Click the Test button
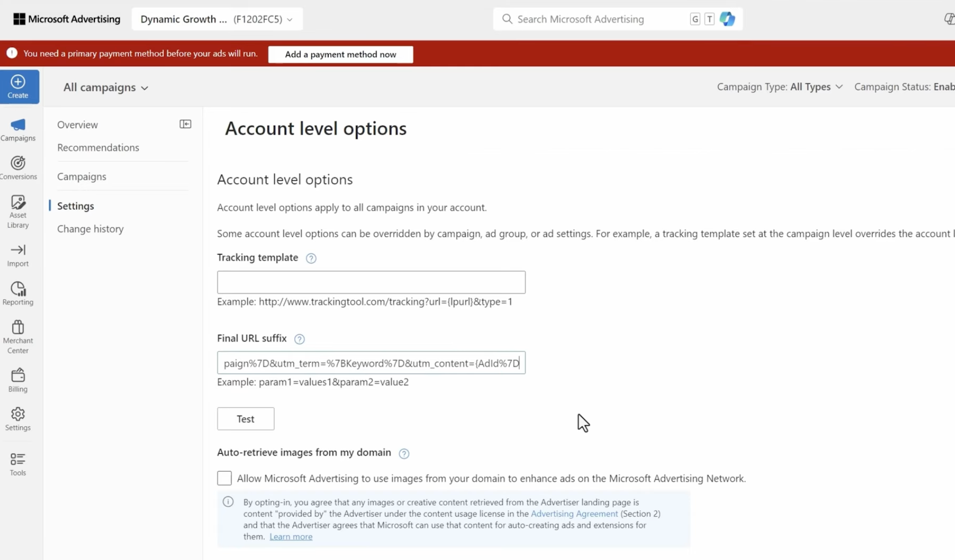The width and height of the screenshot is (955, 560). point(246,419)
